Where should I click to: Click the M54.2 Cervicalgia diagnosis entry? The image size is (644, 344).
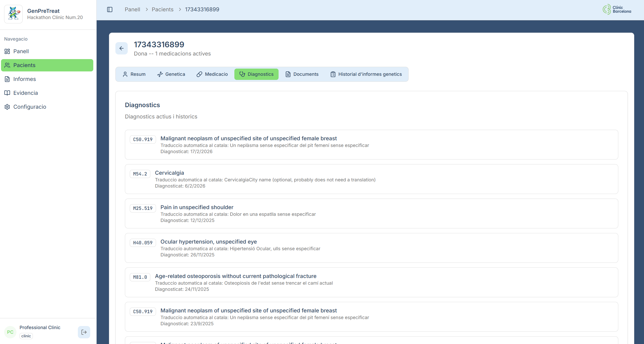[371, 179]
